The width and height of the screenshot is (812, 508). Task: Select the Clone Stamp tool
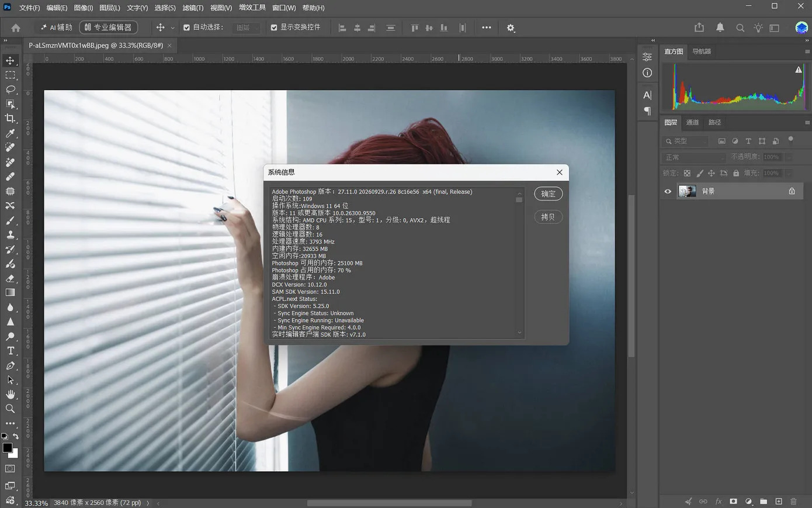coord(10,234)
